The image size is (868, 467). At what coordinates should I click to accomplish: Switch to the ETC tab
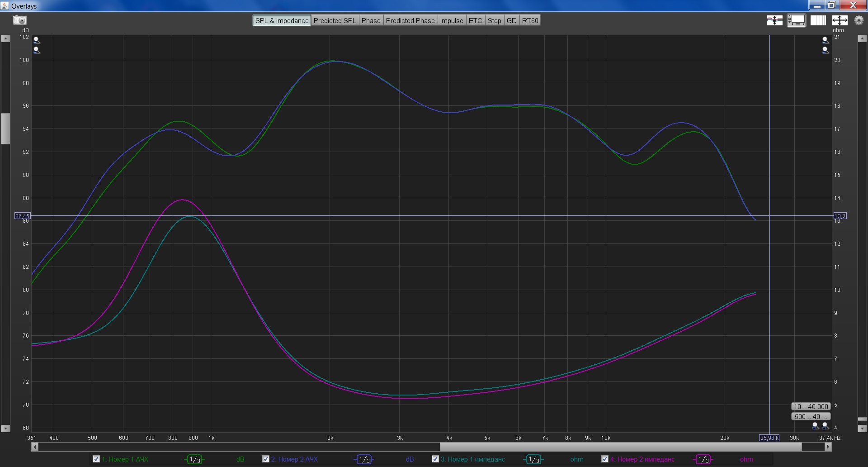[476, 21]
